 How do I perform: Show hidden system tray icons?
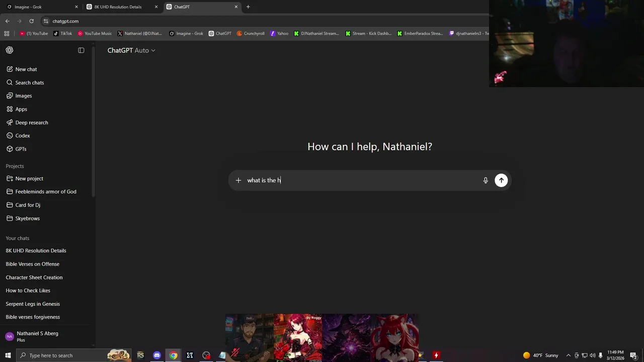(x=568, y=355)
